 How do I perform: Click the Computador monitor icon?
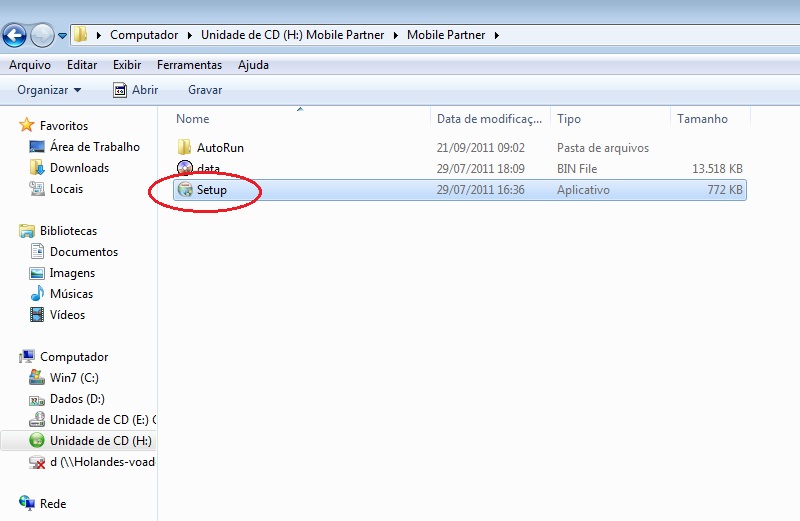pyautogui.click(x=27, y=356)
